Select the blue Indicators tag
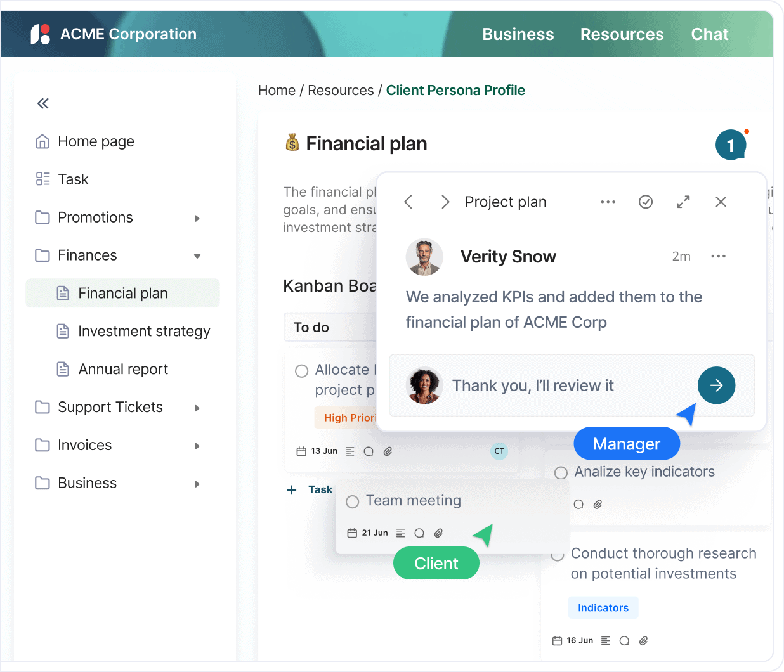Image resolution: width=784 pixels, height=672 pixels. pos(603,607)
